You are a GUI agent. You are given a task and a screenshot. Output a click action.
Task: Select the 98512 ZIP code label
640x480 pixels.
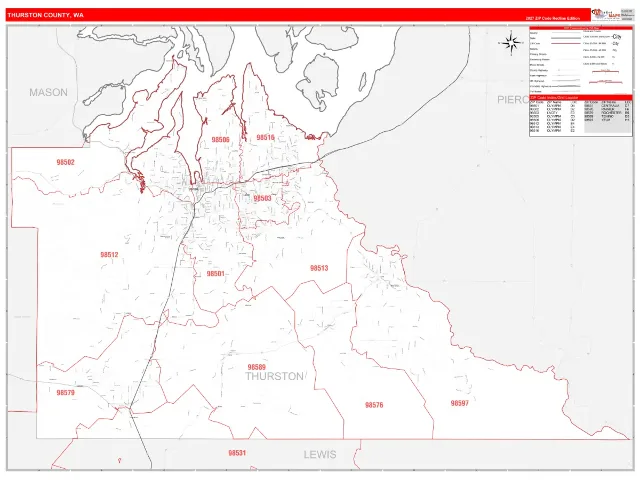coord(109,255)
